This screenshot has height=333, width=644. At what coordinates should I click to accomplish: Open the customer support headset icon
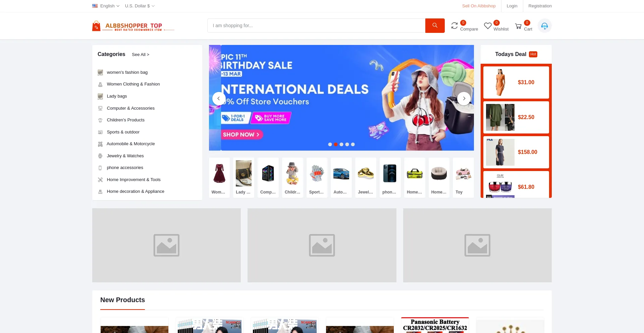544,26
